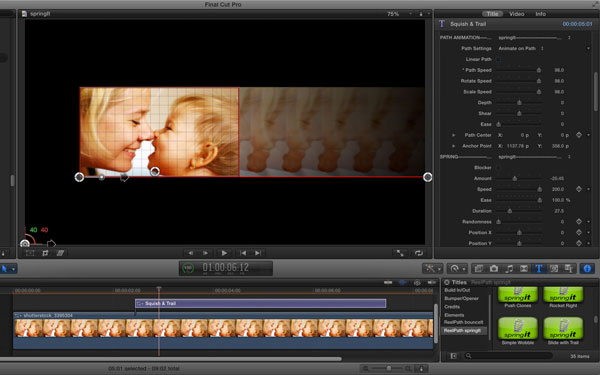Select the Push Clones title thumbnail
The height and width of the screenshot is (375, 600).
pyautogui.click(x=517, y=295)
